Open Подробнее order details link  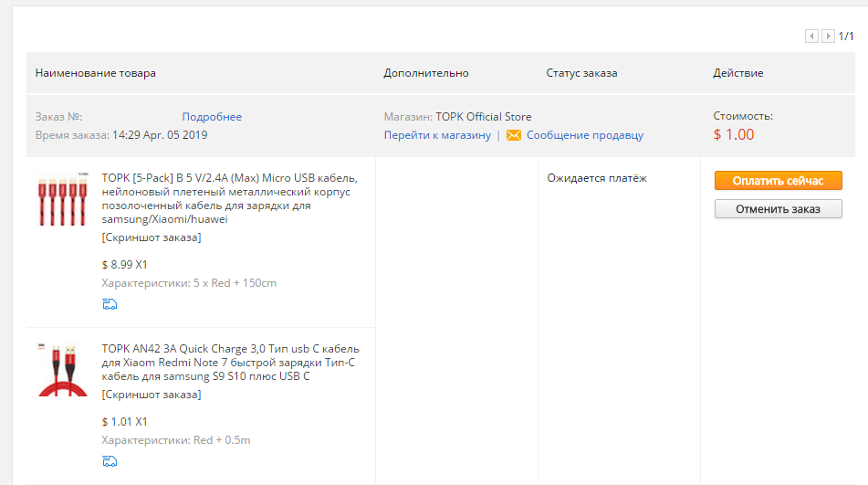click(x=212, y=117)
